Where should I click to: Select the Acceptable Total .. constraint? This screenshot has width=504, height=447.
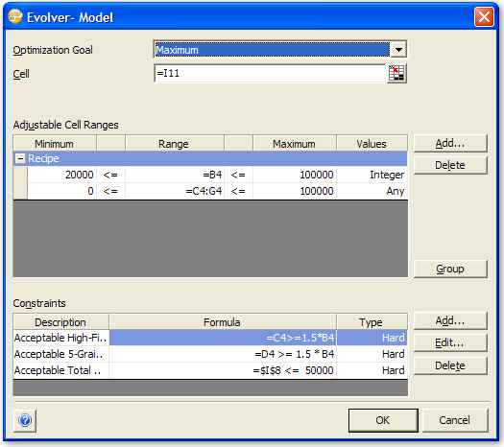tap(61, 370)
